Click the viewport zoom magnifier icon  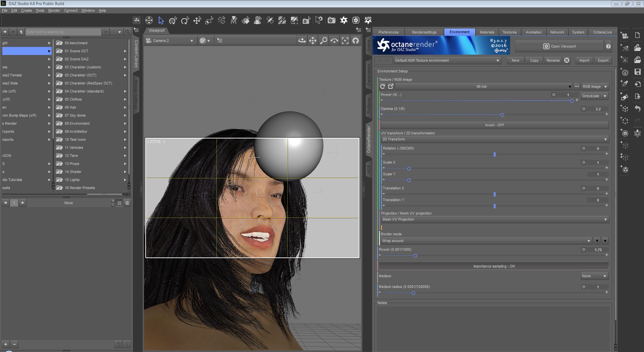tap(324, 41)
